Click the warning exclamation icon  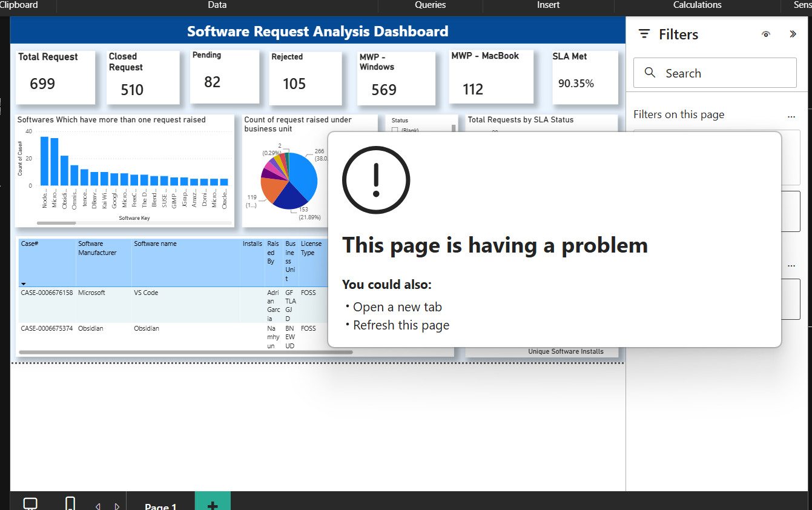click(376, 180)
